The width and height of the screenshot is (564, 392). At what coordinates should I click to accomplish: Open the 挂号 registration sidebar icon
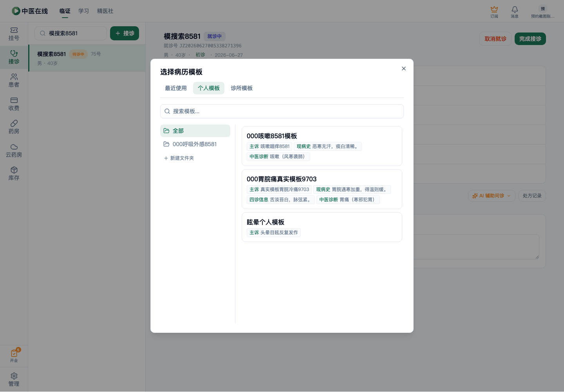[14, 34]
